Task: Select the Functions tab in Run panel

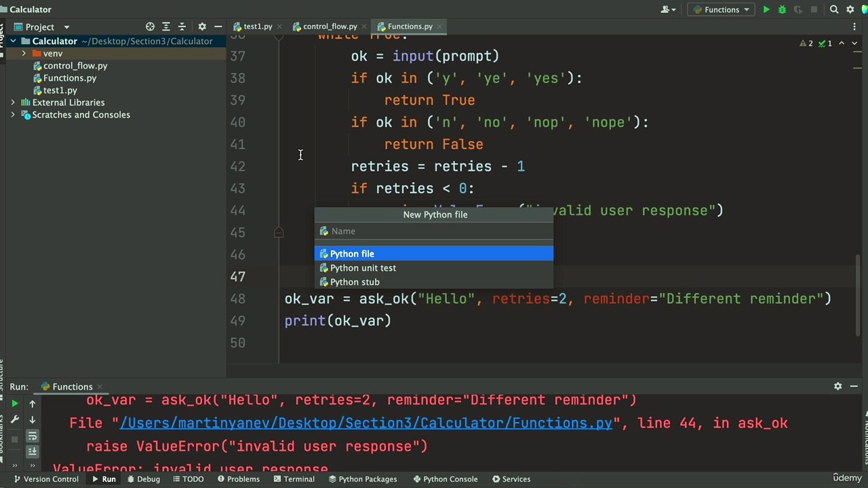Action: point(72,386)
